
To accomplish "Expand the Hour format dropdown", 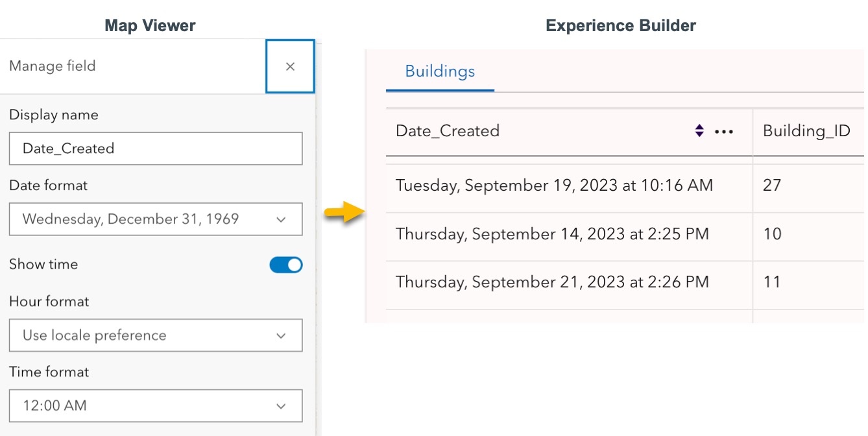I will point(156,335).
